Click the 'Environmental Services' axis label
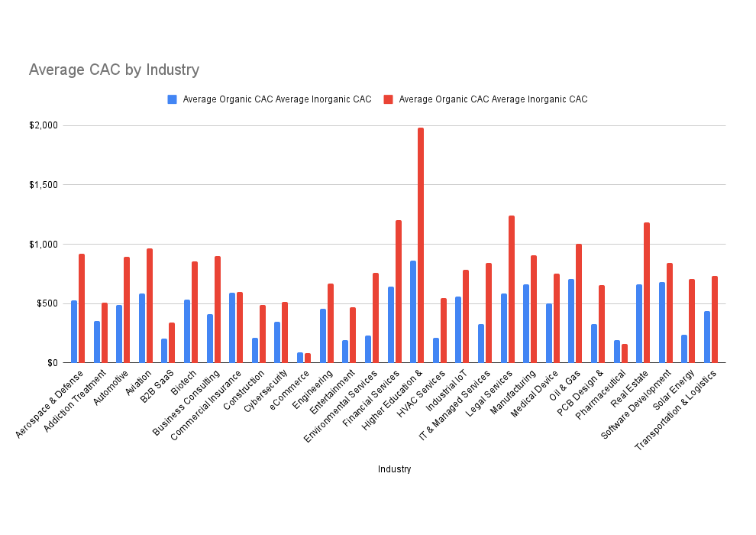Screen dimensions: 756x535 341,406
